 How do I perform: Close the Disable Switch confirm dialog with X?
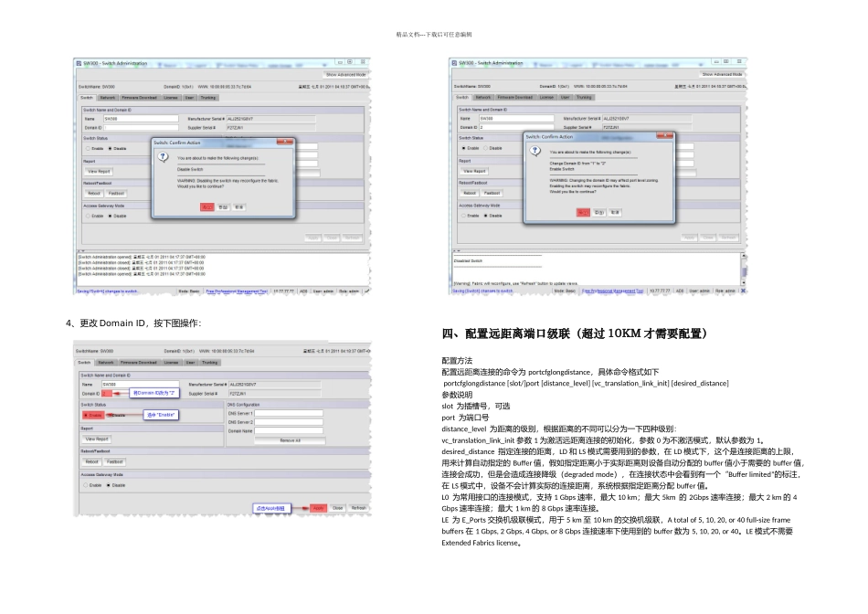pyautogui.click(x=284, y=142)
